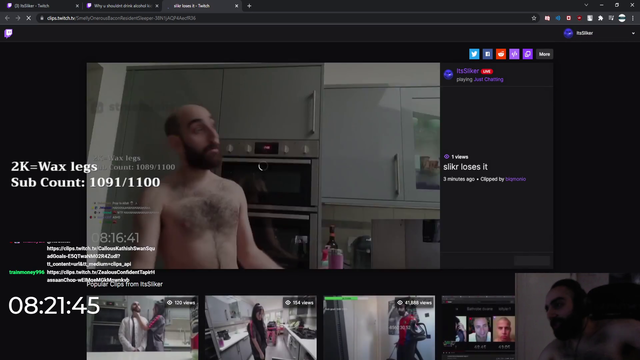
Task: Close the slikr loses it tab
Action: point(237,6)
